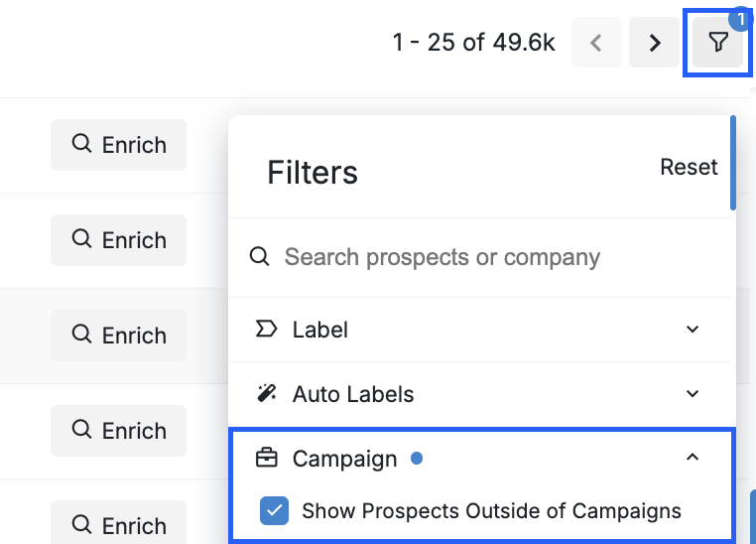Expand the Label filter chevron

[x=693, y=329]
